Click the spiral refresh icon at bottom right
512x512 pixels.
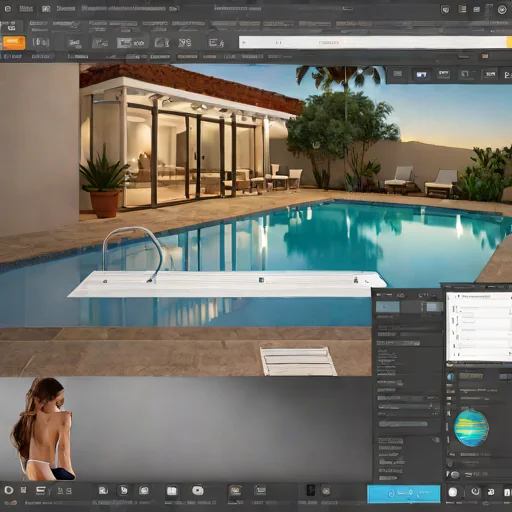click(x=476, y=491)
